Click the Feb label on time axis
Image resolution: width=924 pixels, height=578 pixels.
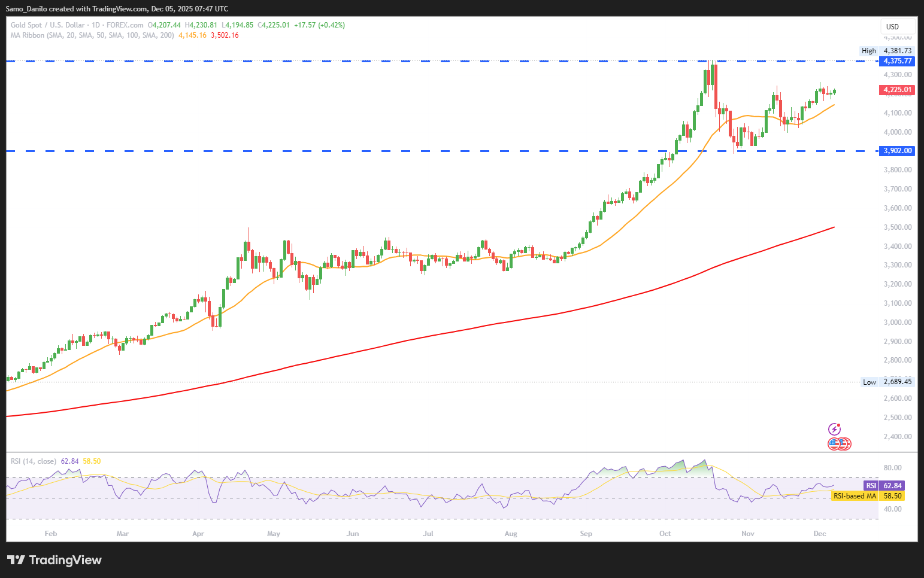tap(51, 534)
